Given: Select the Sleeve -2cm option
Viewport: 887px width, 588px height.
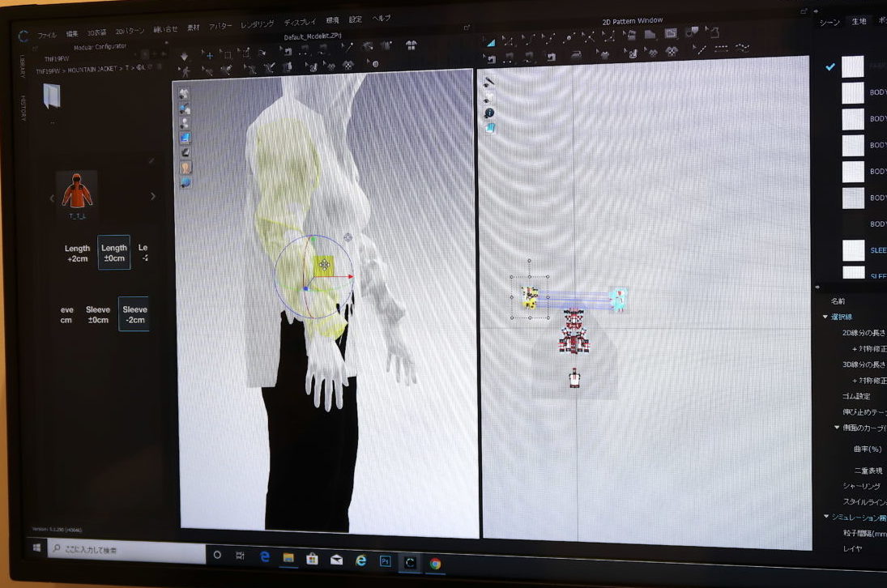Looking at the screenshot, I should (134, 314).
